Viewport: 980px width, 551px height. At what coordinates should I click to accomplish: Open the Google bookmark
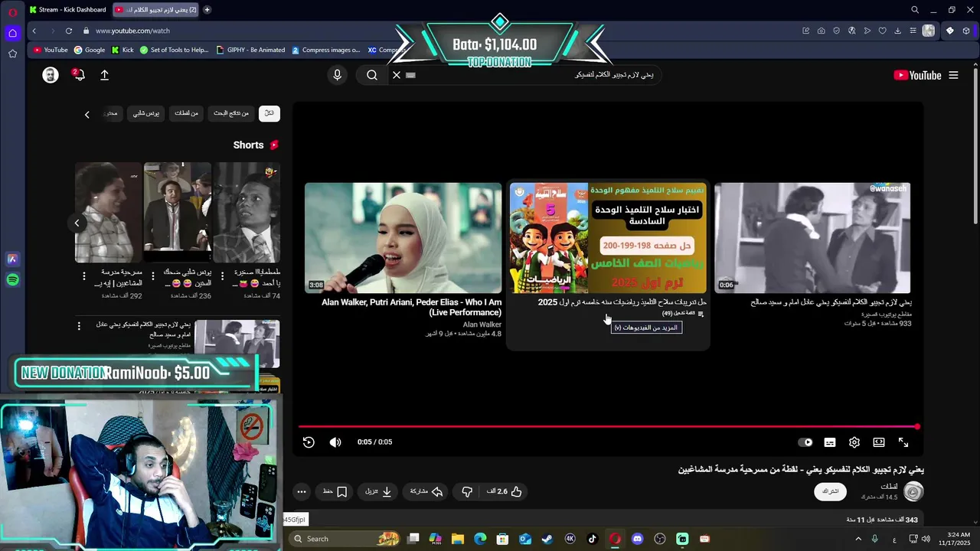[90, 50]
